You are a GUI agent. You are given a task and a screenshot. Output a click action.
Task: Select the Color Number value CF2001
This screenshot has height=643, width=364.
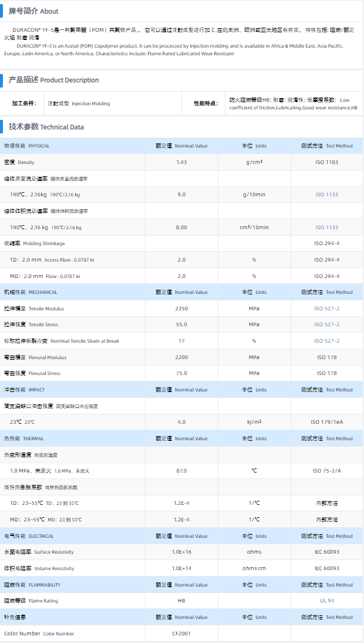[x=181, y=634]
